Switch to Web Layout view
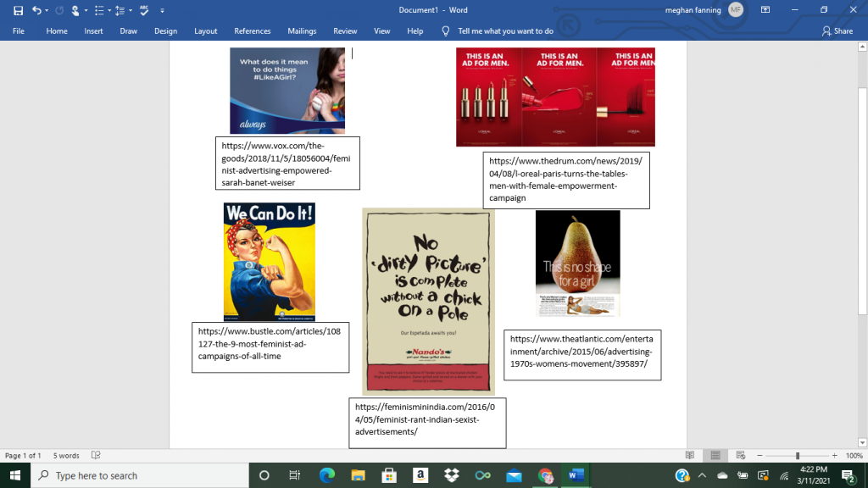The width and height of the screenshot is (868, 488). [x=741, y=455]
